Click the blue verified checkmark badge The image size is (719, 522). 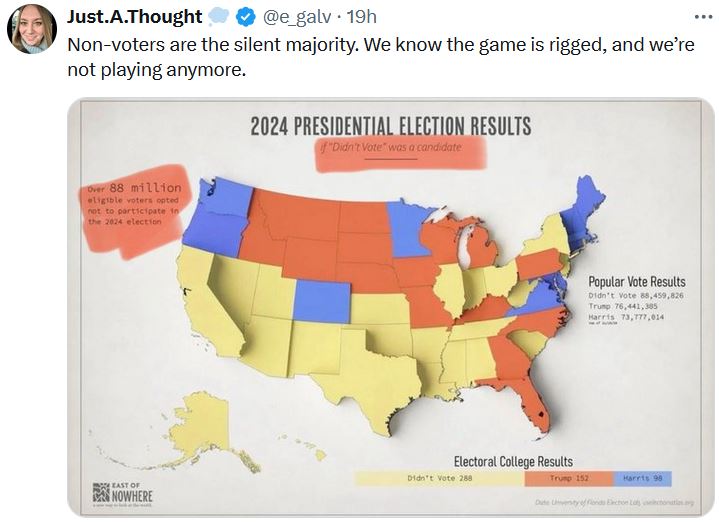tap(245, 18)
